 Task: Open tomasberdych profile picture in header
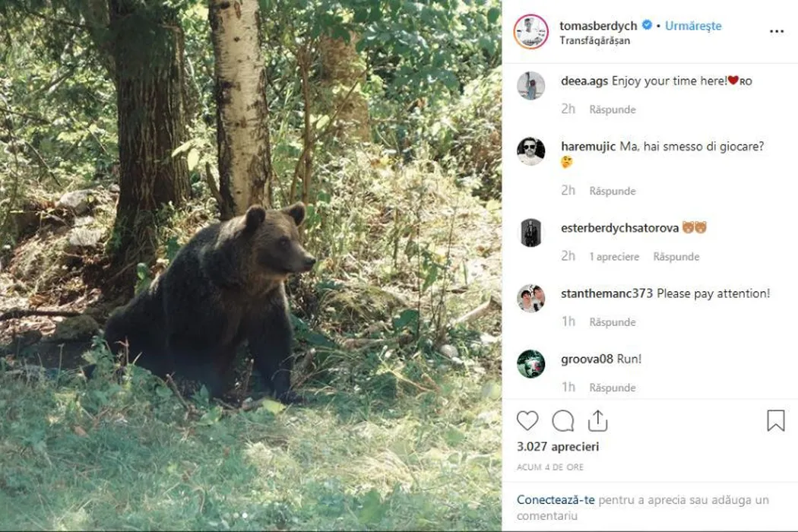530,31
